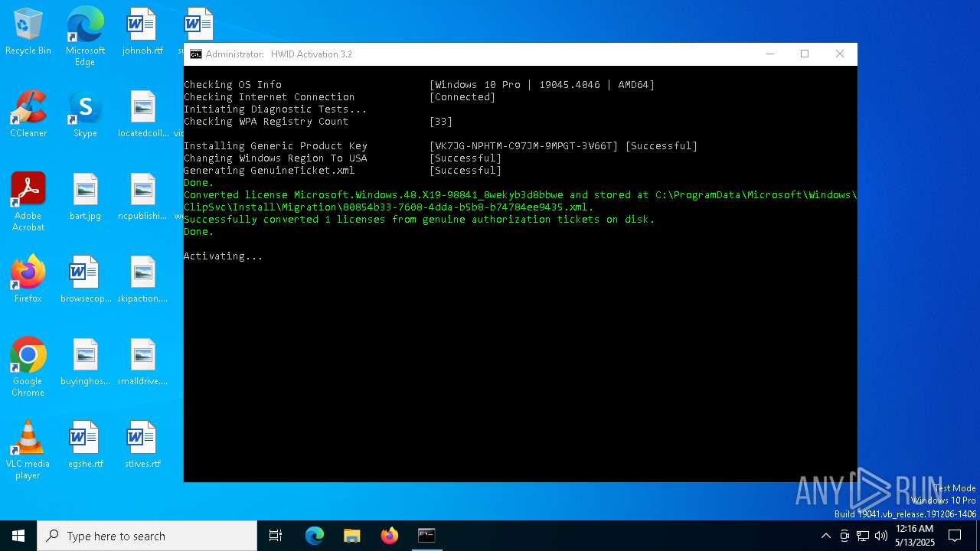Click the 'Checking OS Info' line
This screenshot has width=980, height=551.
[x=233, y=85]
